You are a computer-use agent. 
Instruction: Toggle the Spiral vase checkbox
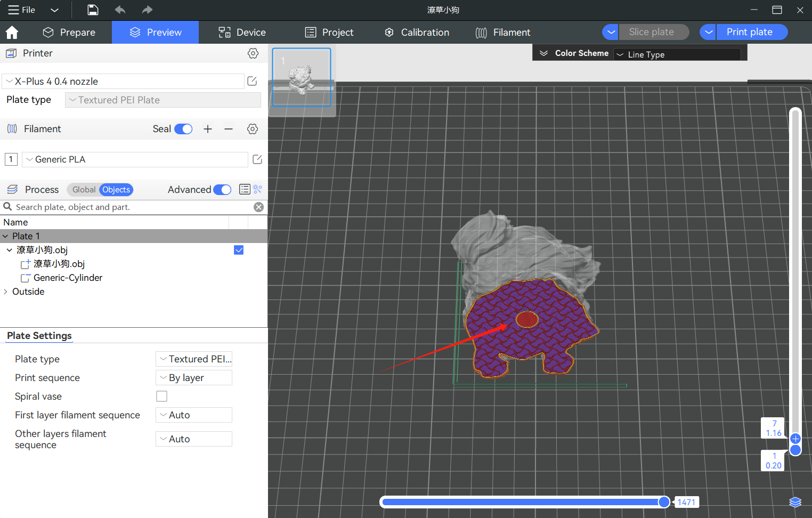(x=161, y=396)
